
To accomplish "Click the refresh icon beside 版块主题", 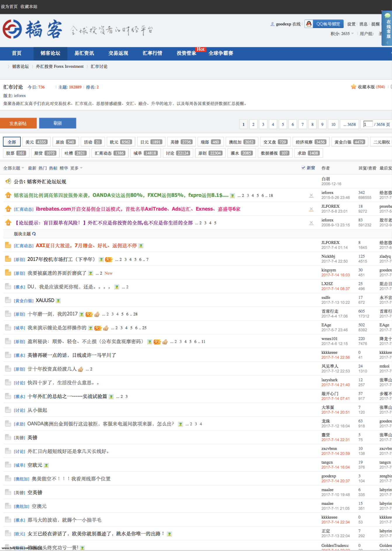I will tap(34, 234).
